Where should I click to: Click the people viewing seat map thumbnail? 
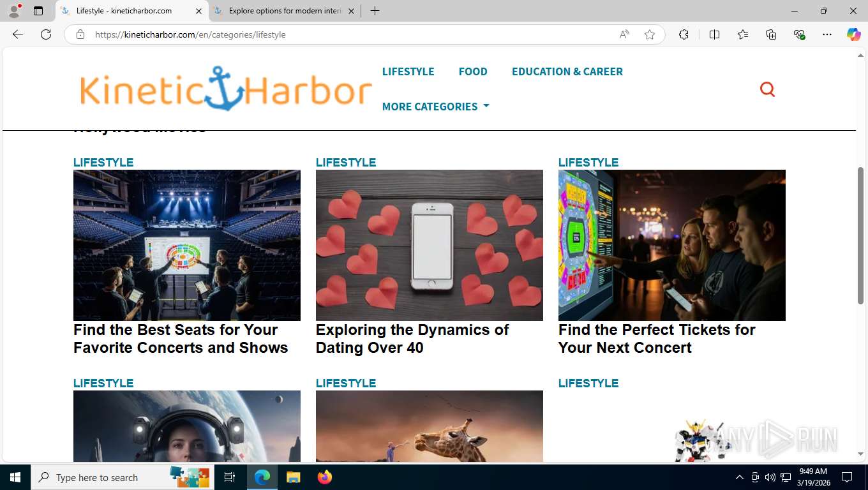point(672,245)
